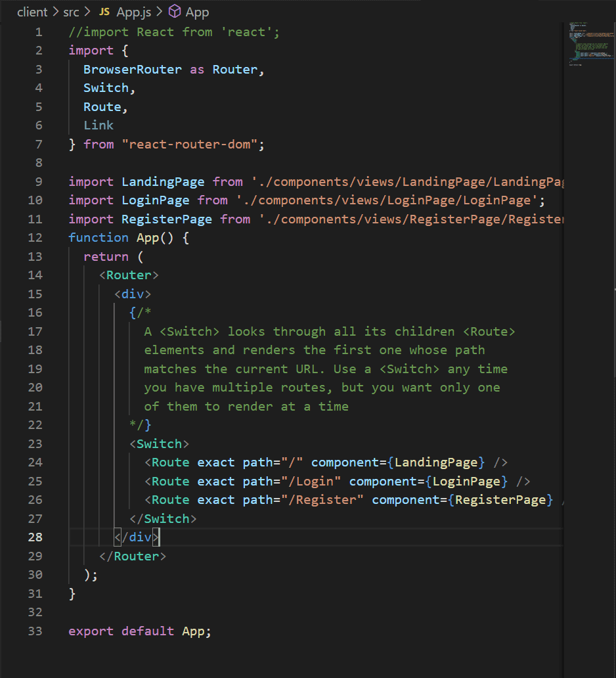Click the "react-router-dom" string

[190, 144]
